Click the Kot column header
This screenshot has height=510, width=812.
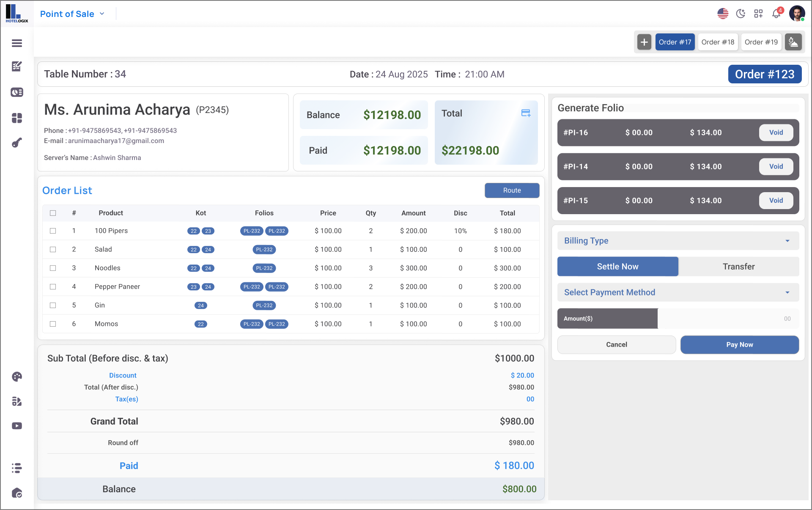(x=201, y=213)
